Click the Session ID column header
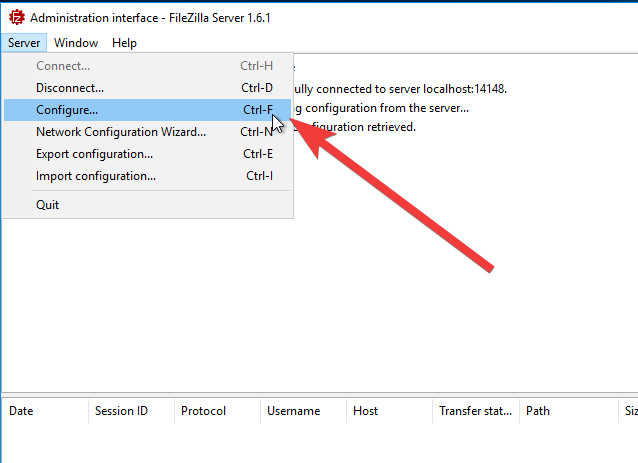638x463 pixels. click(x=121, y=411)
